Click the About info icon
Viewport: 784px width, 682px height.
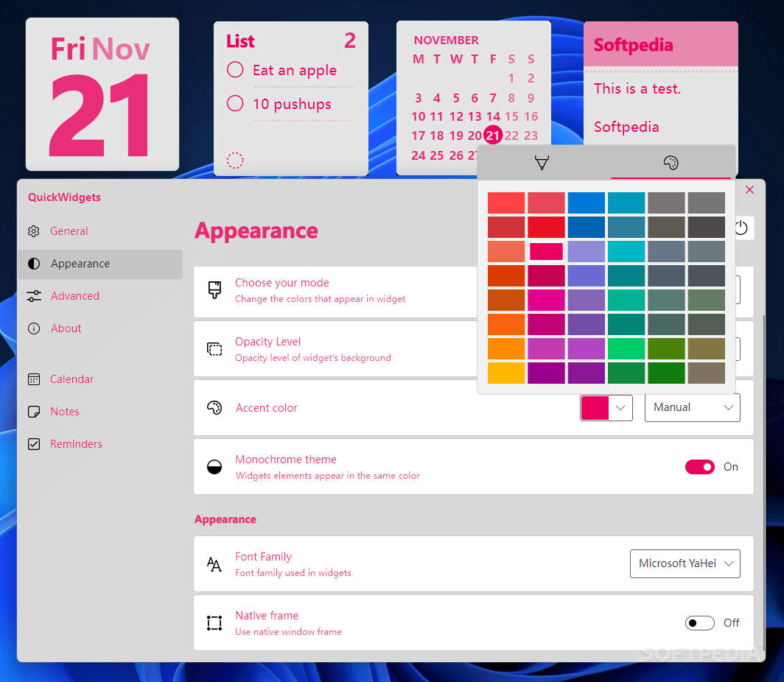tap(33, 328)
